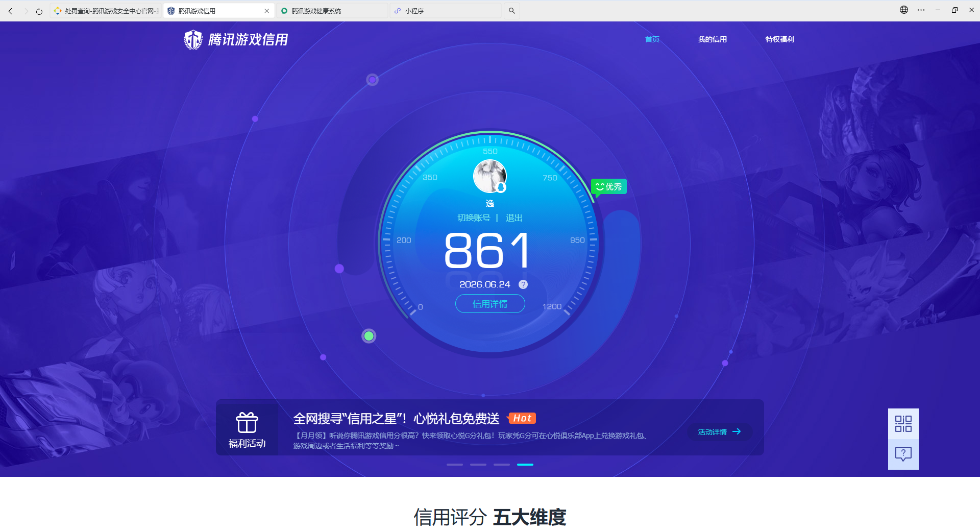Viewport: 980px width, 531px height.
Task: Open 信用详情 button
Action: click(490, 304)
